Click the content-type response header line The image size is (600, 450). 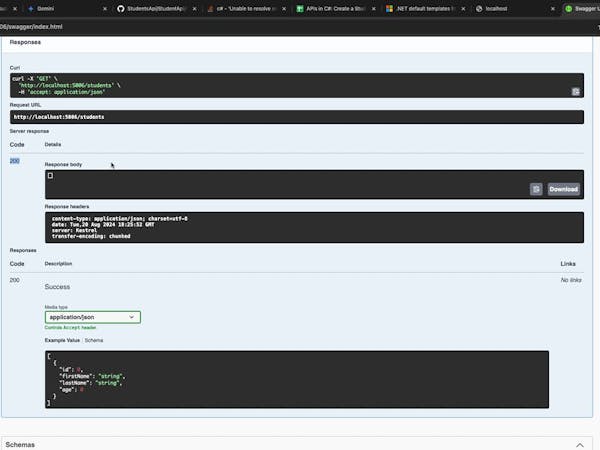tap(120, 218)
